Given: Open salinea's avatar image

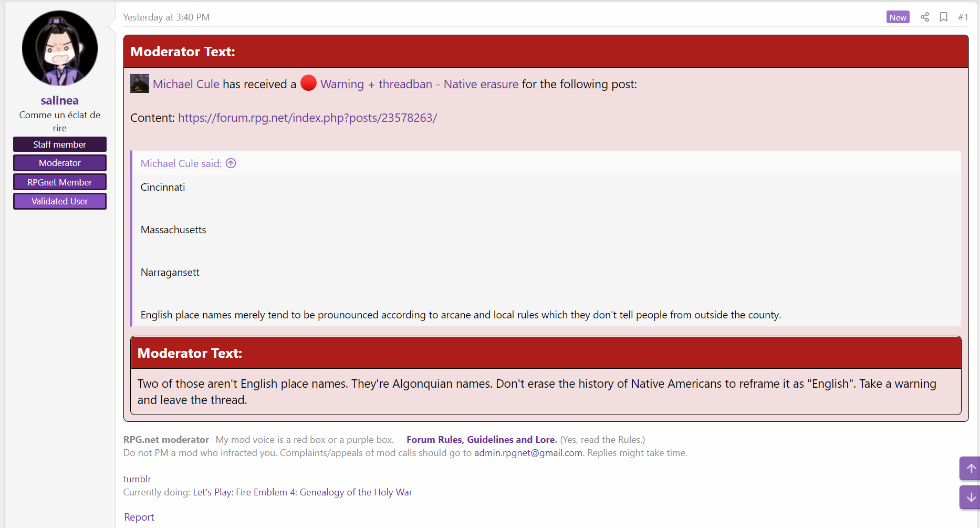Looking at the screenshot, I should (x=60, y=48).
